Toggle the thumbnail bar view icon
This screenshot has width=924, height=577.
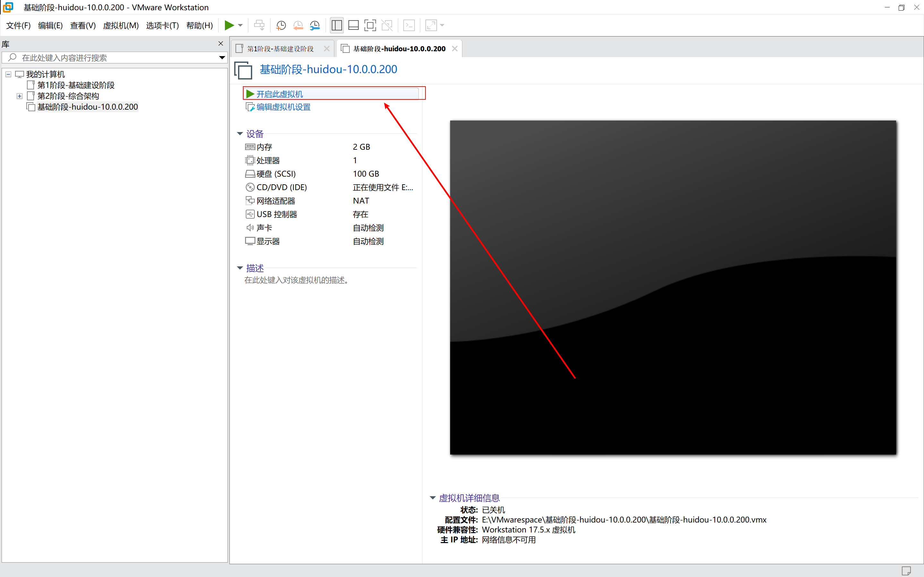(x=354, y=26)
